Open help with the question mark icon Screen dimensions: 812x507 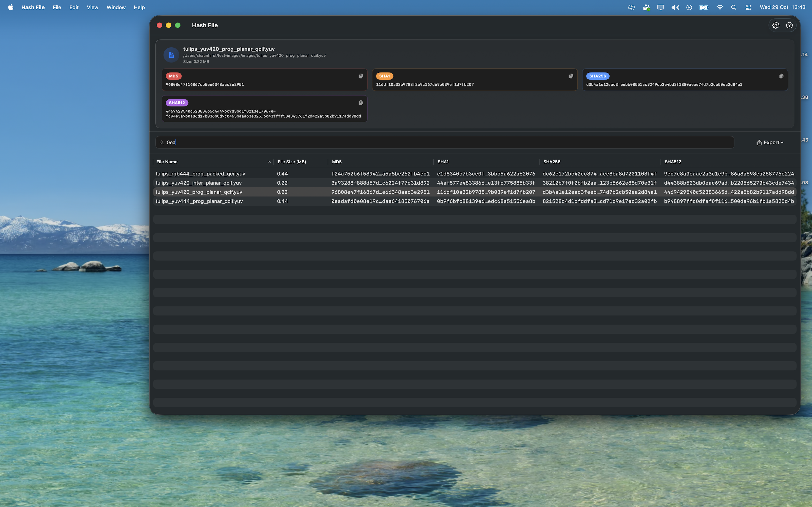[x=789, y=25]
